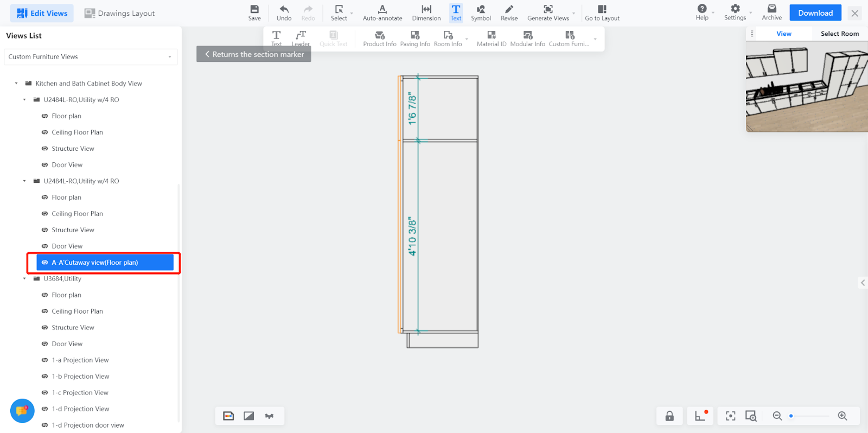Click the Dimension tool
This screenshot has width=868, height=433.
click(x=426, y=12)
